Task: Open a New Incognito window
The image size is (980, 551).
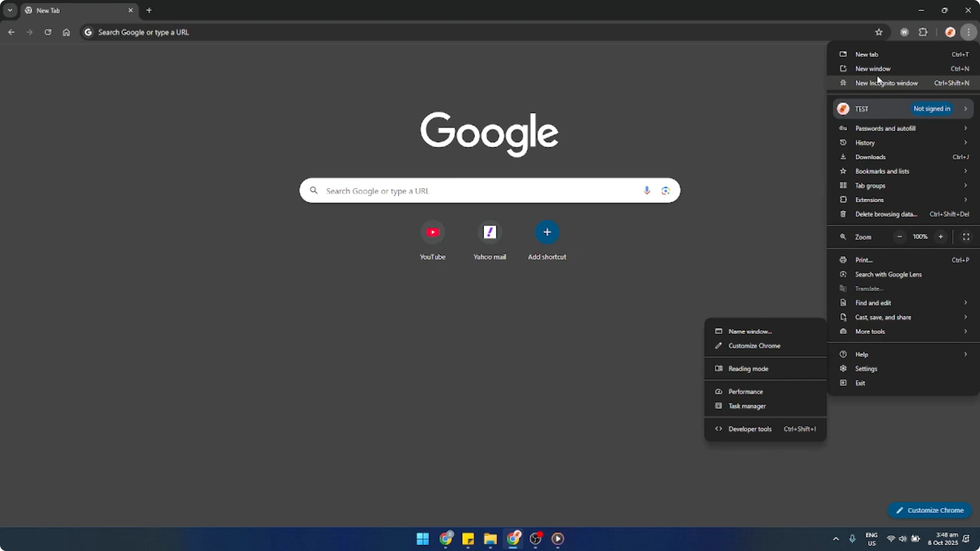Action: point(903,83)
